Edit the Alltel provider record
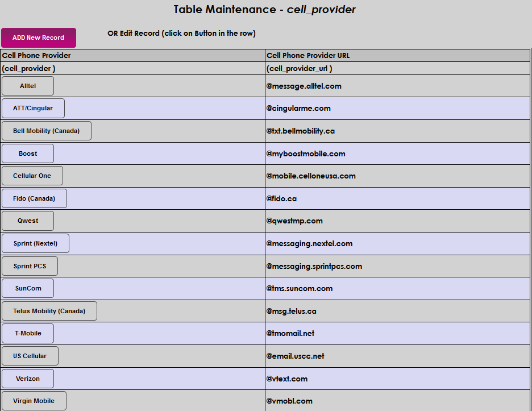 28,86
